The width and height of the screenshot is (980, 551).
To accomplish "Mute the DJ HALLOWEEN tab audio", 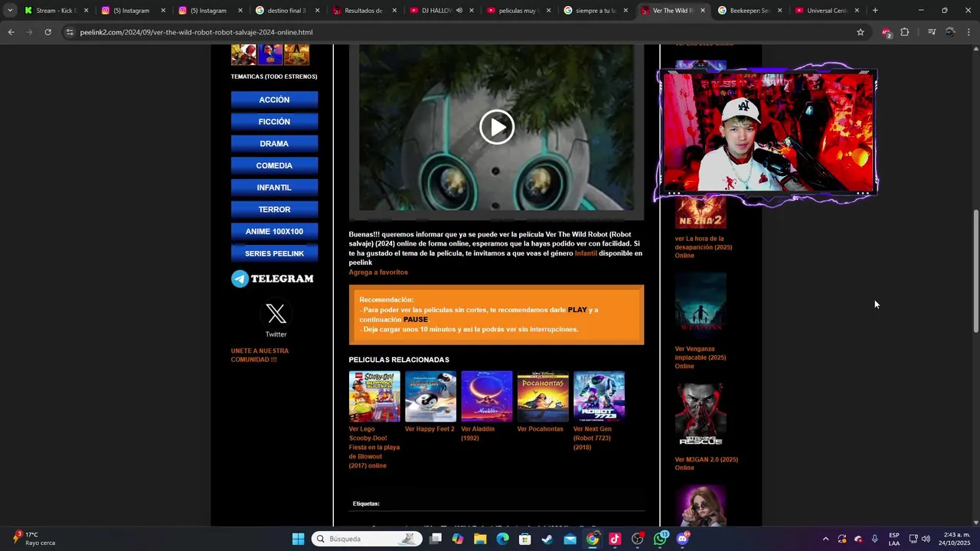I will point(459,11).
